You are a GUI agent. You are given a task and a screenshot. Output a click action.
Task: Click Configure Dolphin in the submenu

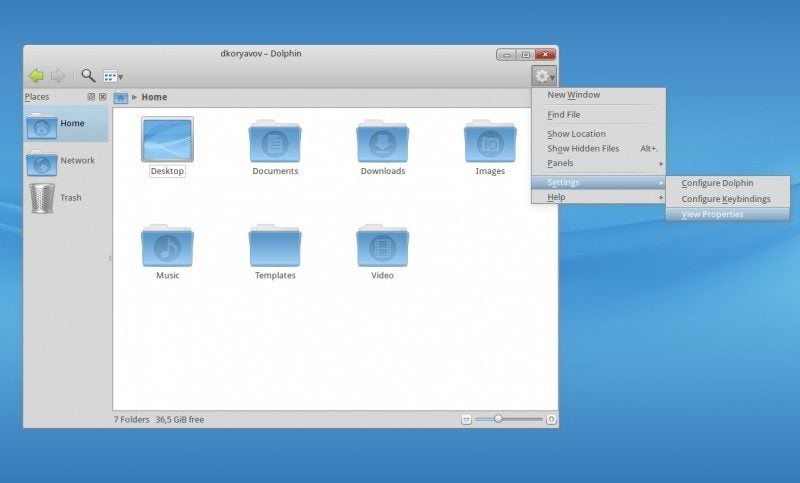coord(717,183)
